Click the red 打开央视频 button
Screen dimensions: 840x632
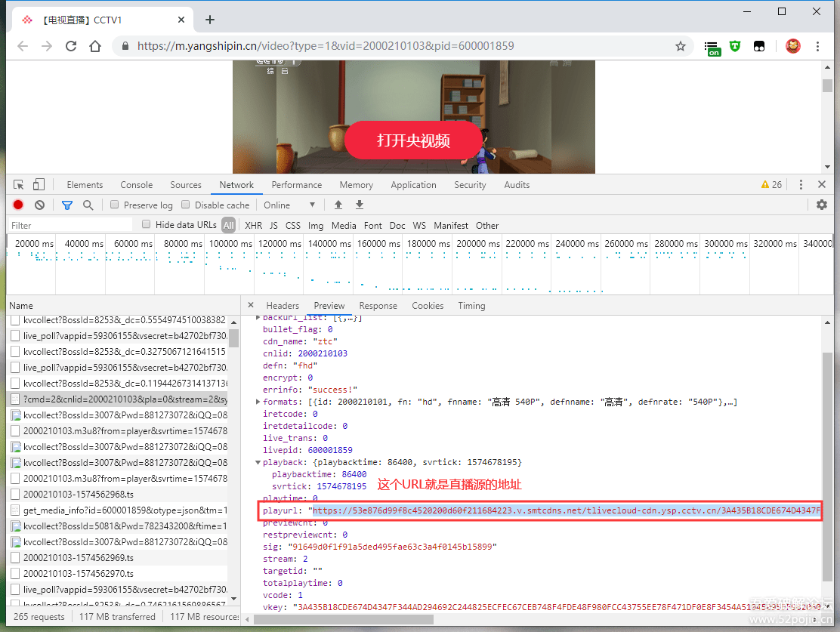[x=413, y=140]
